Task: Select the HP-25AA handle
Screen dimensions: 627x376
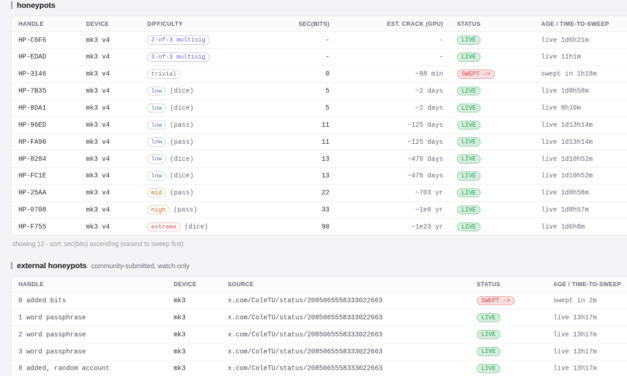Action: click(32, 192)
